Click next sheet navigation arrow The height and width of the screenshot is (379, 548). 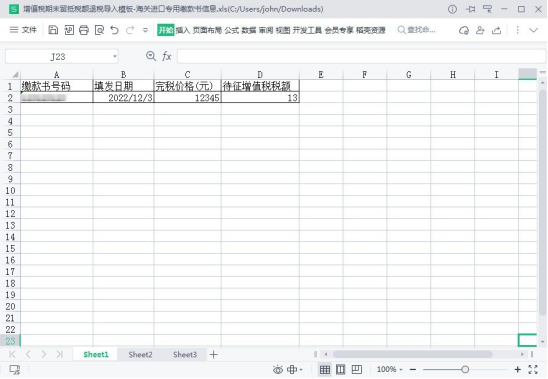[x=44, y=354]
